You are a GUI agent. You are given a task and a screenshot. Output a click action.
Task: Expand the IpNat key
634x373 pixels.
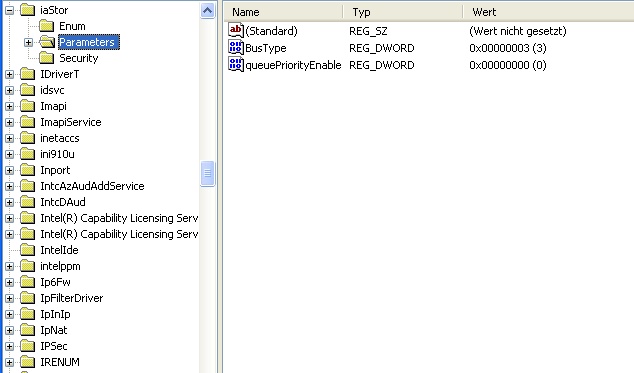click(9, 331)
